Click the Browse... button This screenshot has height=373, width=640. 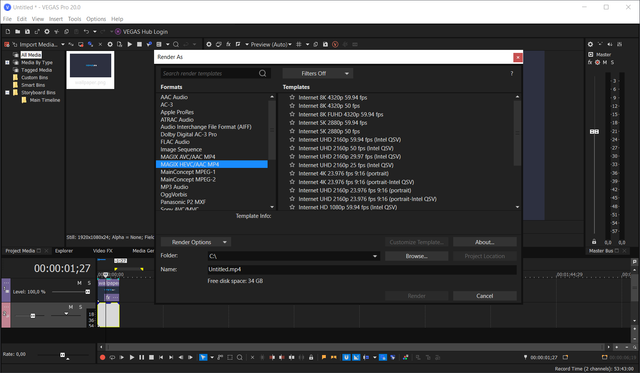[416, 256]
